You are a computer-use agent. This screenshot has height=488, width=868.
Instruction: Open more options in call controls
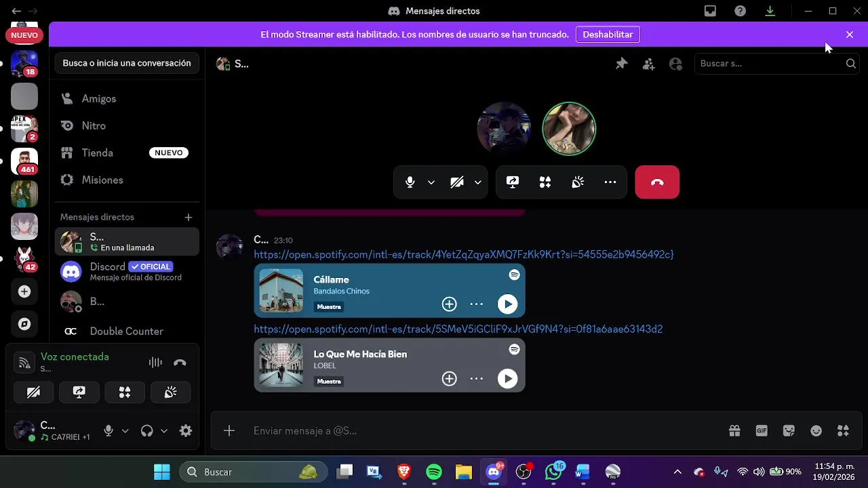coord(610,182)
